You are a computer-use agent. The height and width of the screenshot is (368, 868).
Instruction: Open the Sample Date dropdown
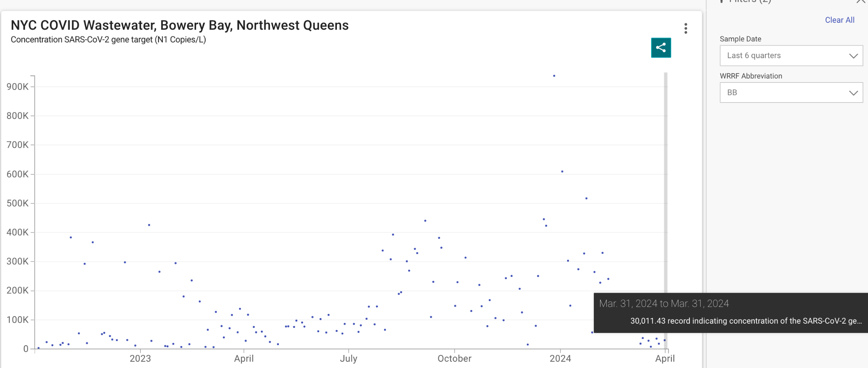tap(791, 56)
